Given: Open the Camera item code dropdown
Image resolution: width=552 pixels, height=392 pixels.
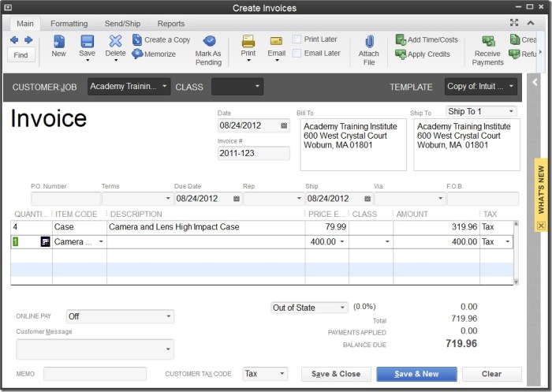Looking at the screenshot, I should pyautogui.click(x=101, y=242).
